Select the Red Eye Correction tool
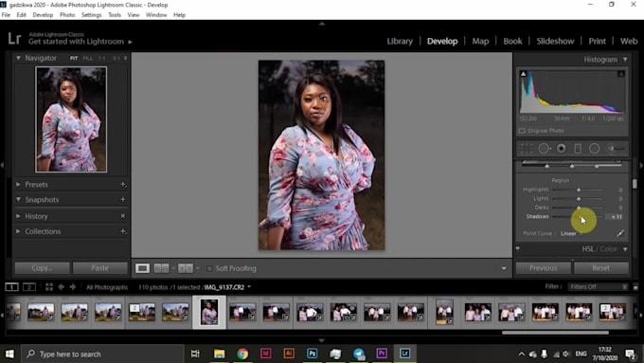Viewport: 644px width, 363px height. pyautogui.click(x=561, y=149)
